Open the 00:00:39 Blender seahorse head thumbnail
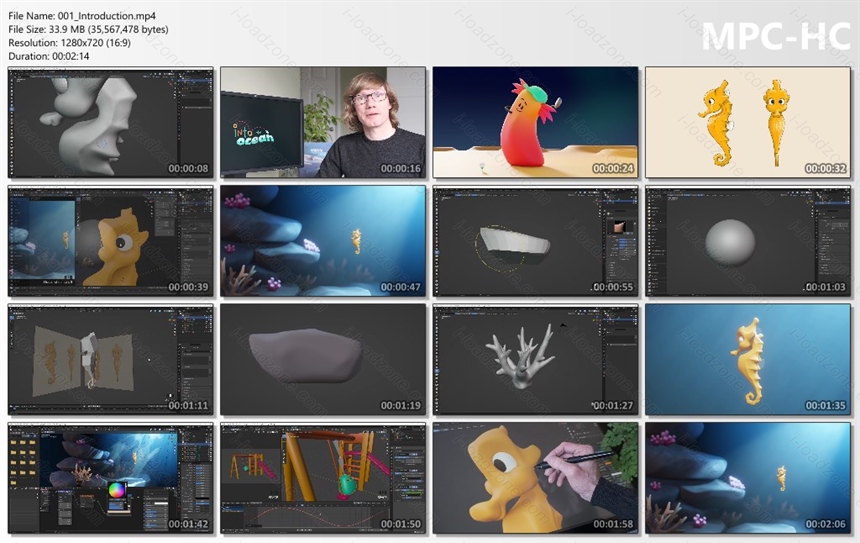This screenshot has height=543, width=860. [x=111, y=241]
